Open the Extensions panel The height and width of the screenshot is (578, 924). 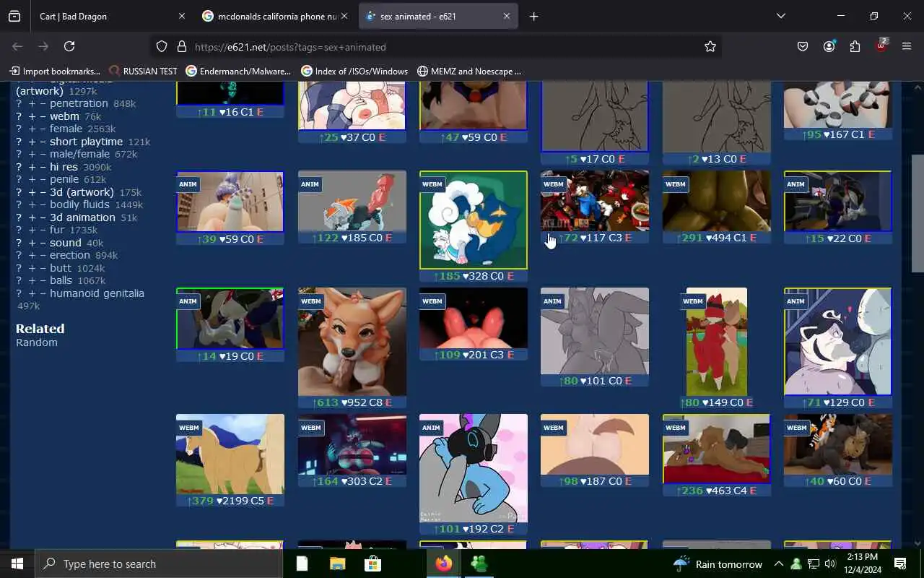click(855, 46)
